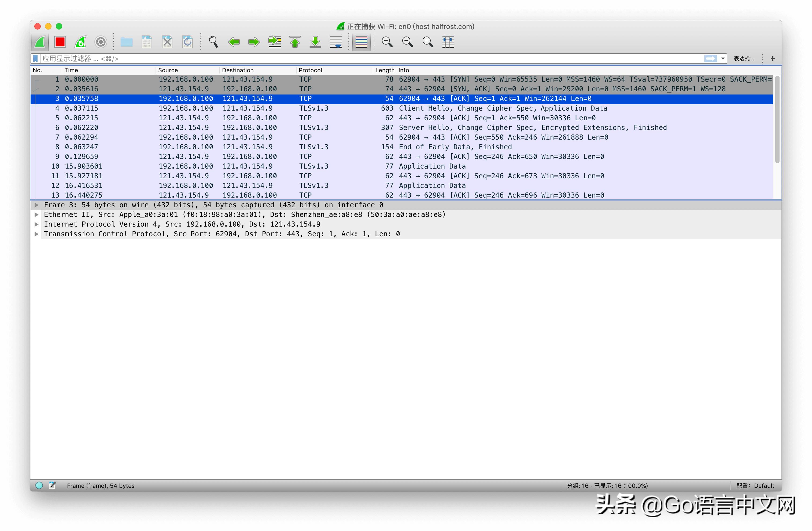Expand the Frame 3 details tree

pyautogui.click(x=36, y=205)
